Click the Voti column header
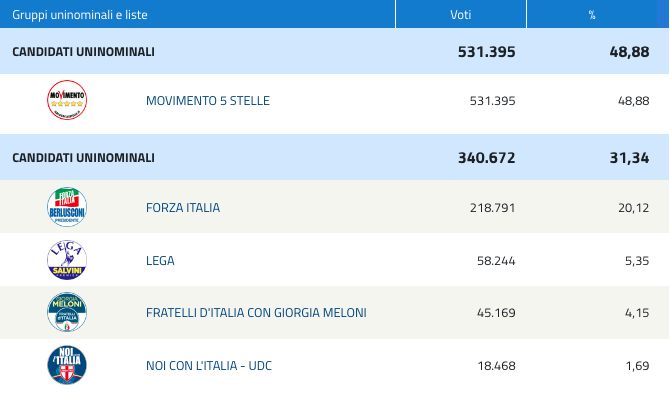Viewport: 670px width, 400px height. coord(461,14)
